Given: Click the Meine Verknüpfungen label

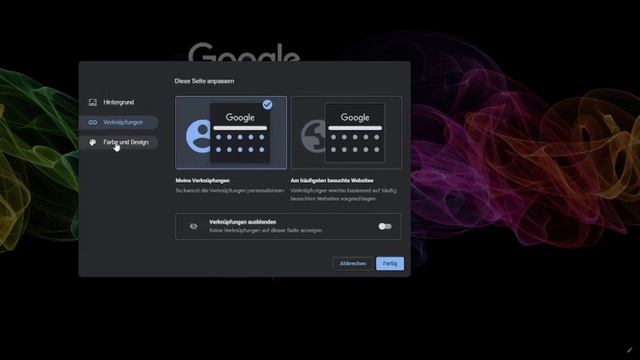Looking at the screenshot, I should click(202, 180).
